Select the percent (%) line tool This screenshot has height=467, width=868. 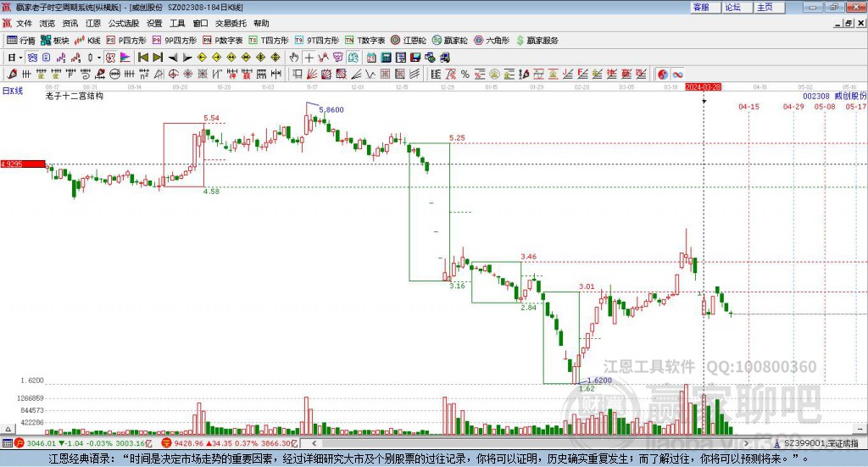tap(465, 74)
